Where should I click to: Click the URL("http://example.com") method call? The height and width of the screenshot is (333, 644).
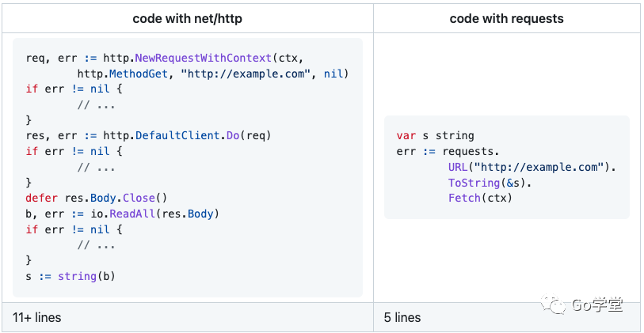click(x=531, y=167)
